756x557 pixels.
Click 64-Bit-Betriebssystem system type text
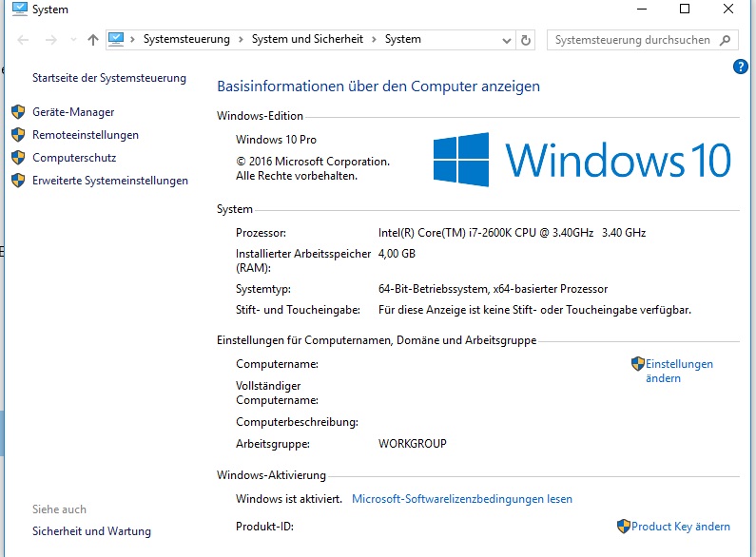(493, 289)
